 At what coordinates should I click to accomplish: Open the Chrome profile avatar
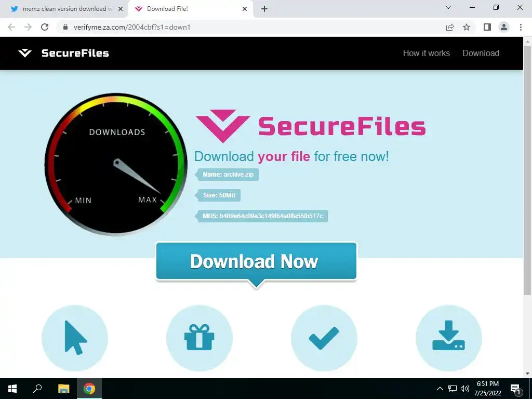click(504, 27)
